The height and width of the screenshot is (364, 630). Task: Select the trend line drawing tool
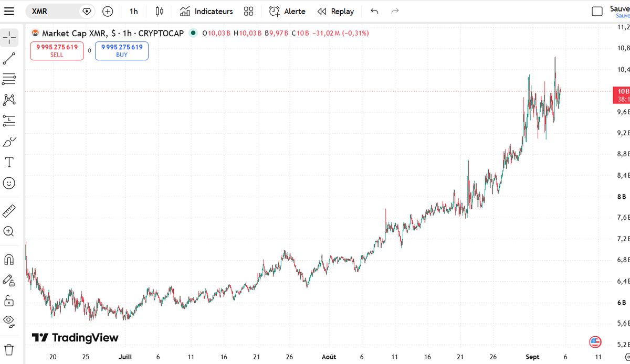(x=9, y=59)
